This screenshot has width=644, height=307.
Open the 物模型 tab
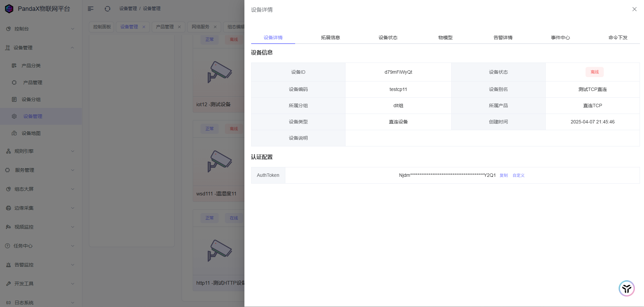pos(445,38)
